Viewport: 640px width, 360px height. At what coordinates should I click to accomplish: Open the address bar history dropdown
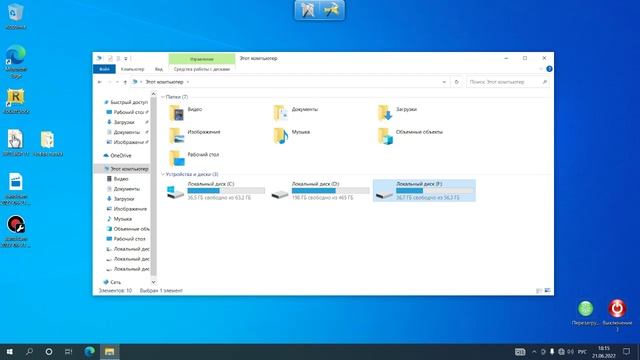444,82
